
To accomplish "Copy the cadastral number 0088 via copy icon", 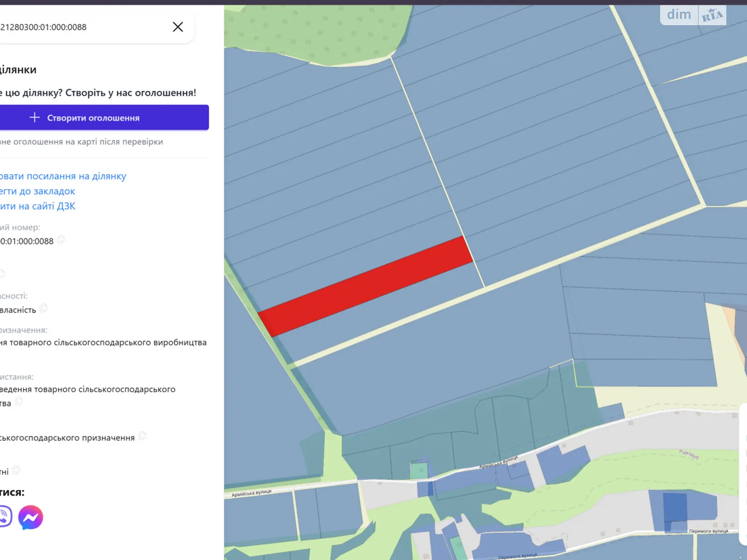I will (x=61, y=240).
